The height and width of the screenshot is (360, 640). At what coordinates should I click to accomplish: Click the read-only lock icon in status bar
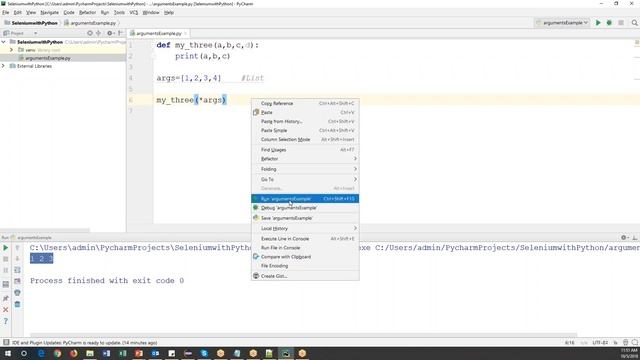(x=616, y=342)
